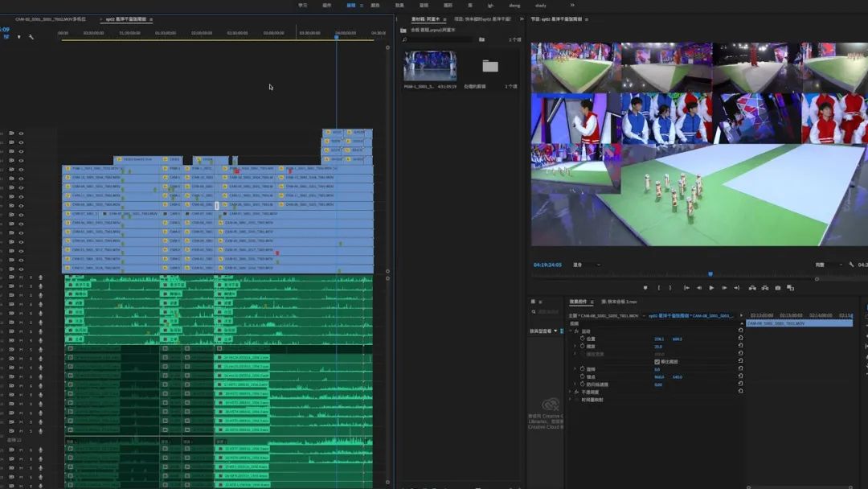Click the Step Back one frame icon
Viewport: 868px width, 489px height.
pos(698,288)
